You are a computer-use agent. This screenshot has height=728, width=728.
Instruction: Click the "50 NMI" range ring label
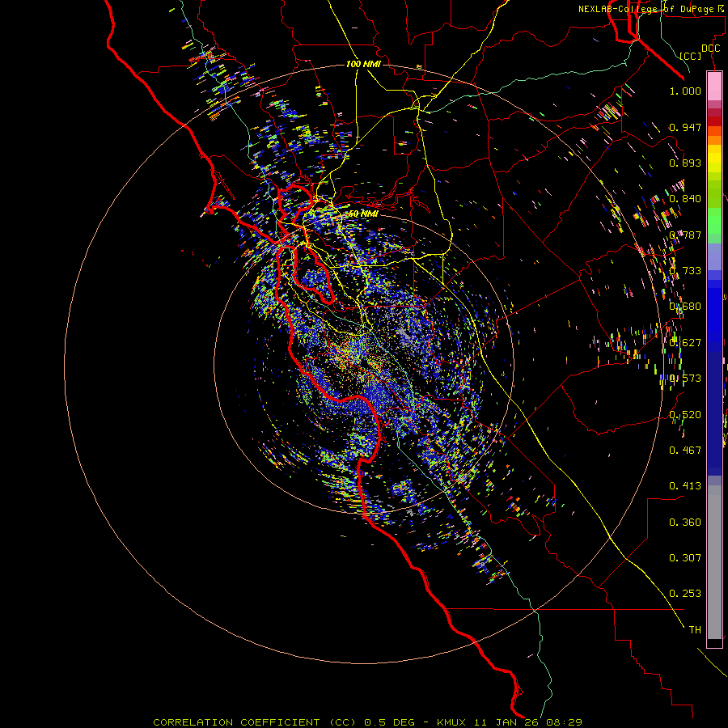coord(363,214)
